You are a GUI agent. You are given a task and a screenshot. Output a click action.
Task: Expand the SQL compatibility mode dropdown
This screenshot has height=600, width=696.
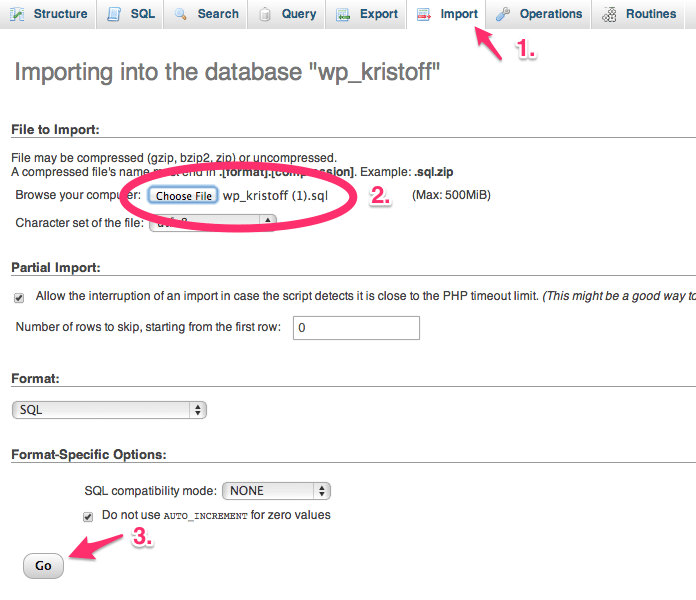point(275,491)
